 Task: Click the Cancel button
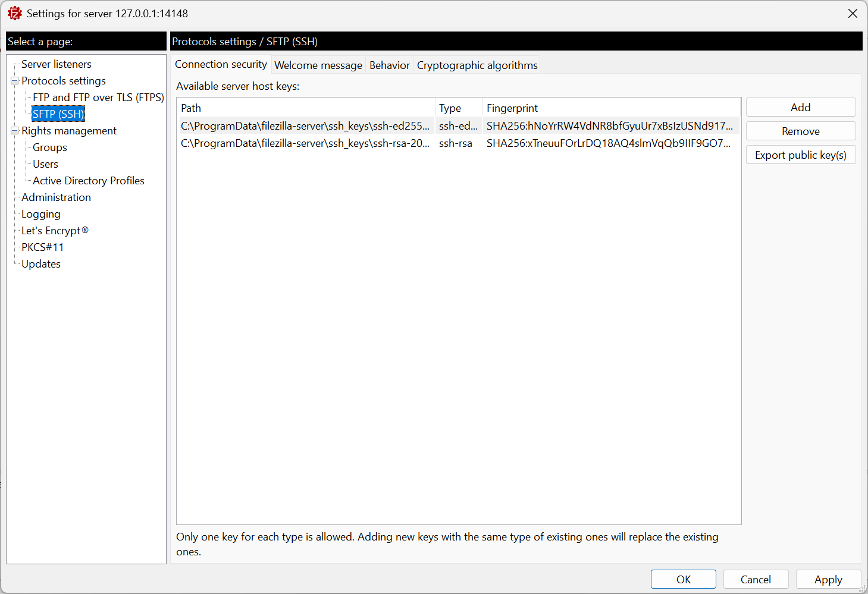click(756, 580)
